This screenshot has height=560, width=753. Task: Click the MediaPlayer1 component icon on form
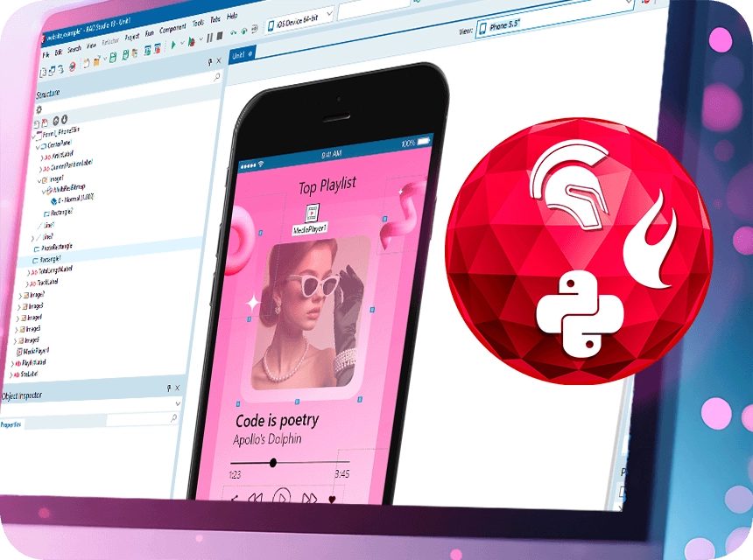(x=313, y=213)
